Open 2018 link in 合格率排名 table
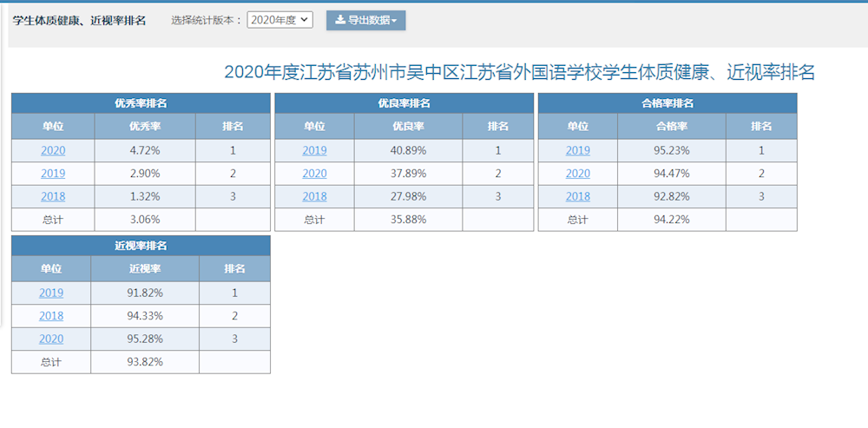This screenshot has height=428, width=868. [x=578, y=196]
